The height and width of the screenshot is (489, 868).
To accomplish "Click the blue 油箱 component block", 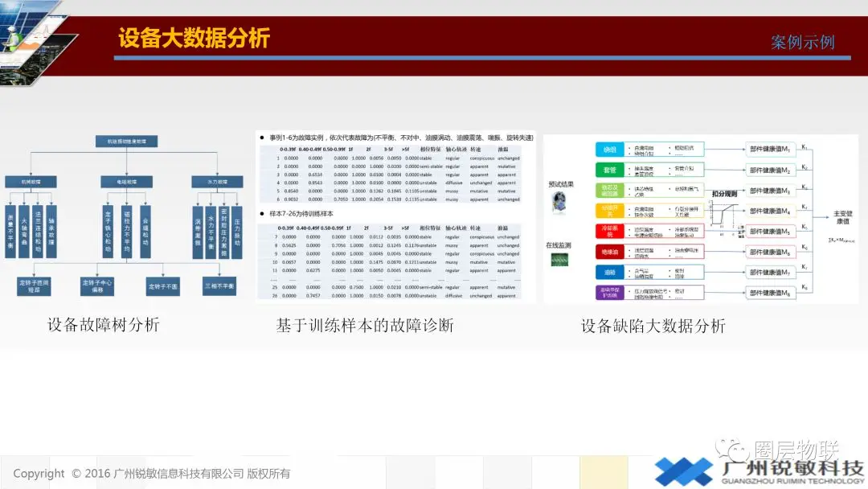I will 609,272.
